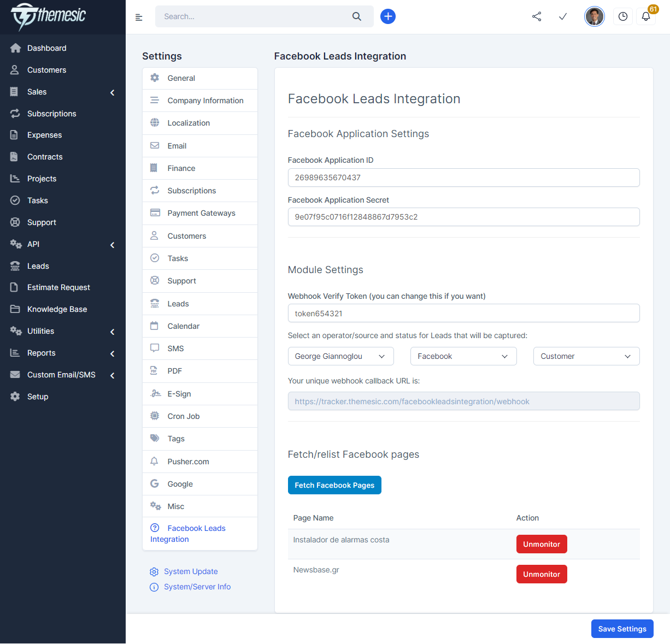
Task: Open Finance settings
Action: tap(200, 168)
